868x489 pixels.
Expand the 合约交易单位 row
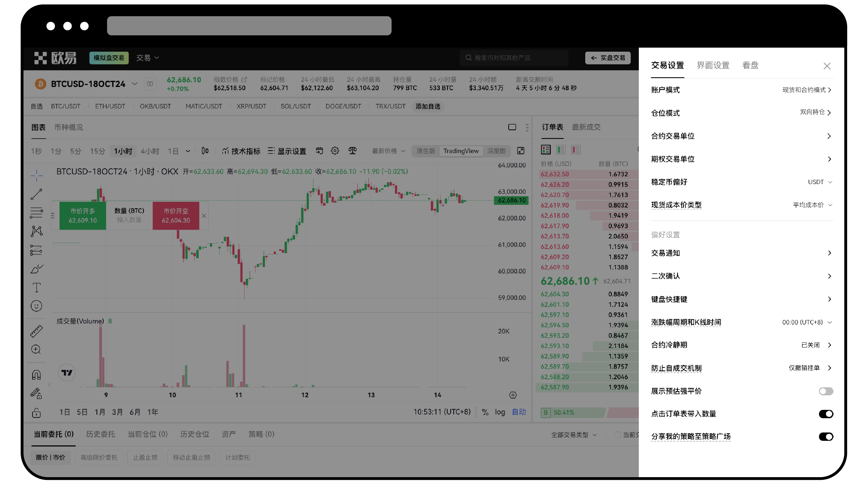(742, 136)
